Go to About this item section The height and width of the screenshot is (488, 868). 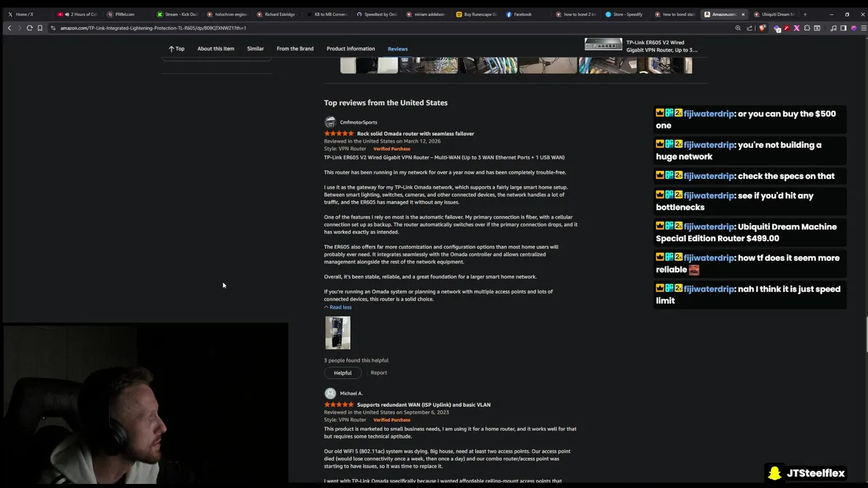(x=216, y=49)
